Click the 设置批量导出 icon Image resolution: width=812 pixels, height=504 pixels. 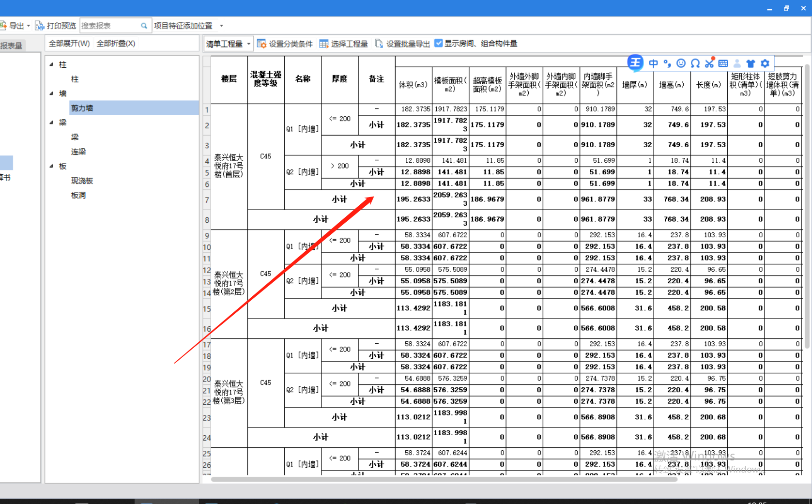coord(379,44)
